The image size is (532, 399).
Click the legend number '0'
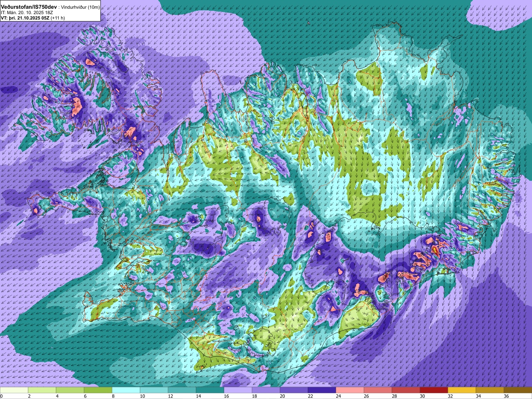point(1,397)
